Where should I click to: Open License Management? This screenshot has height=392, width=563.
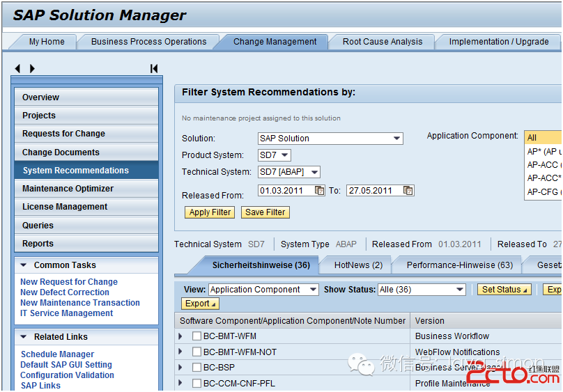point(86,207)
